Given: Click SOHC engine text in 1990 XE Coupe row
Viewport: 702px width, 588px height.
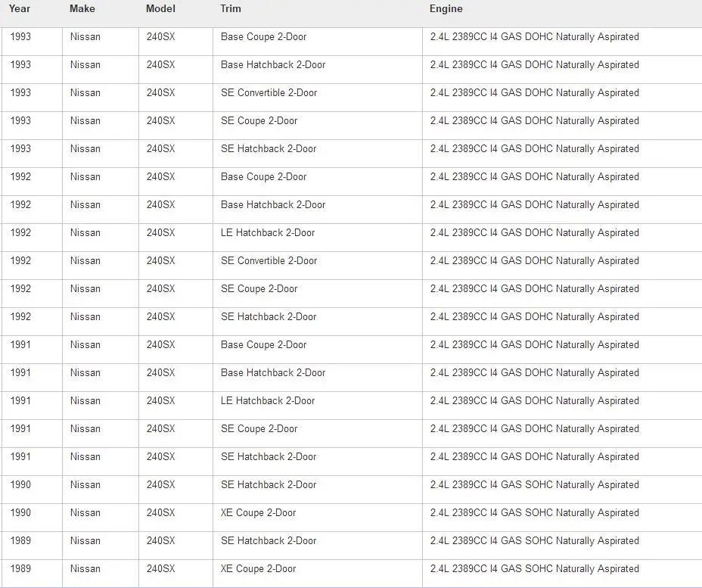Looking at the screenshot, I should [535, 513].
